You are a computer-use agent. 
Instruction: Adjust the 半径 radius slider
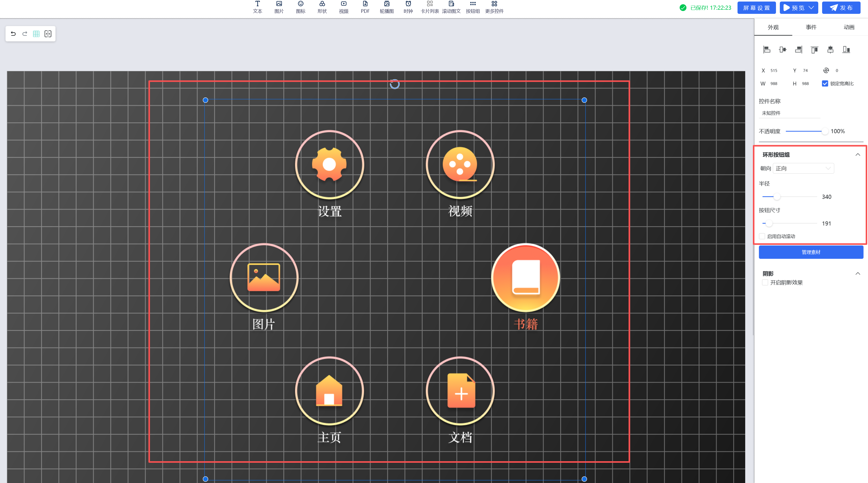click(x=777, y=196)
